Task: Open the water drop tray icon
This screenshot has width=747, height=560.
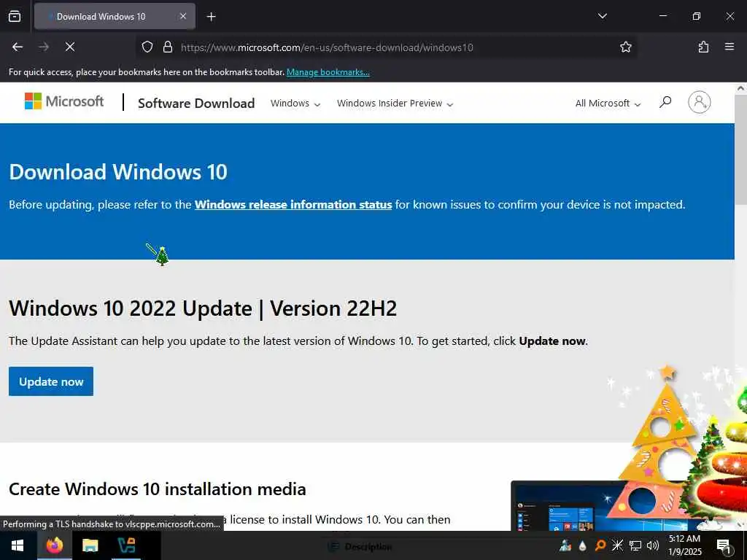Action: coord(582,545)
